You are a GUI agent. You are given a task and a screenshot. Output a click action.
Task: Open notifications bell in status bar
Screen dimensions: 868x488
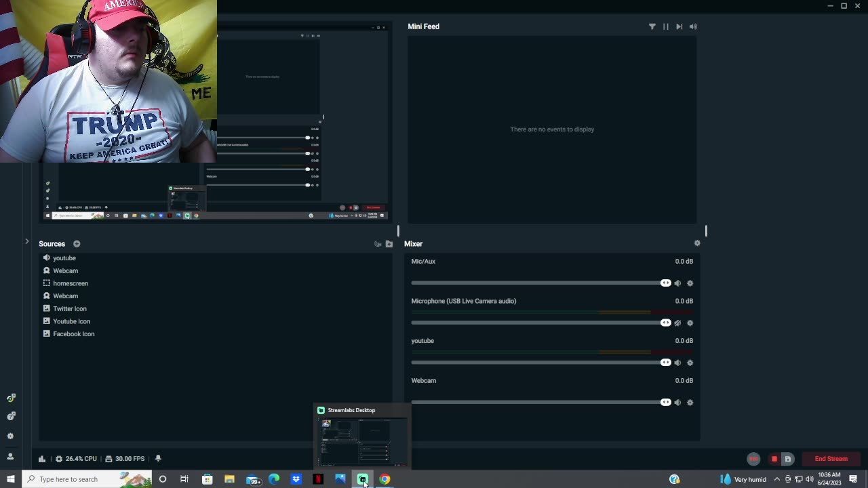coord(158,459)
